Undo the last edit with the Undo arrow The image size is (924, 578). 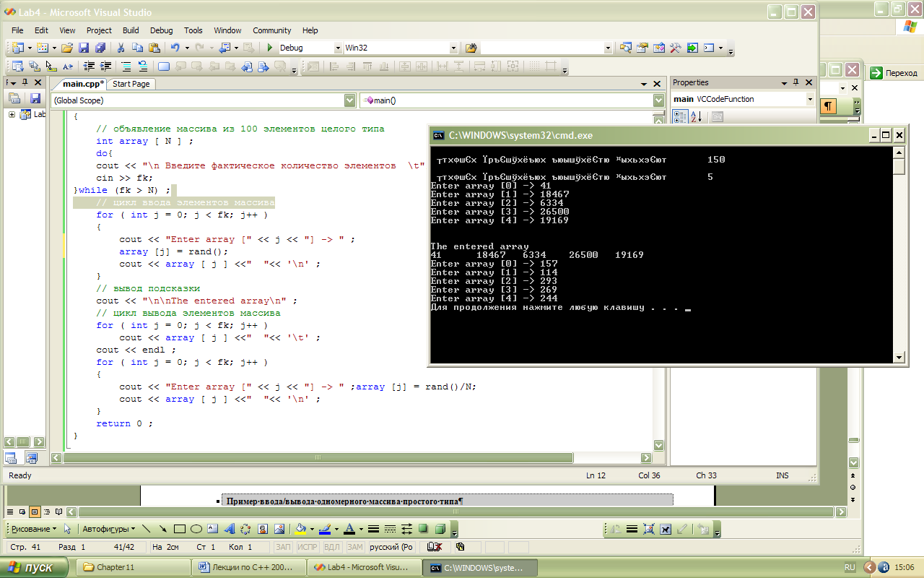click(x=175, y=48)
